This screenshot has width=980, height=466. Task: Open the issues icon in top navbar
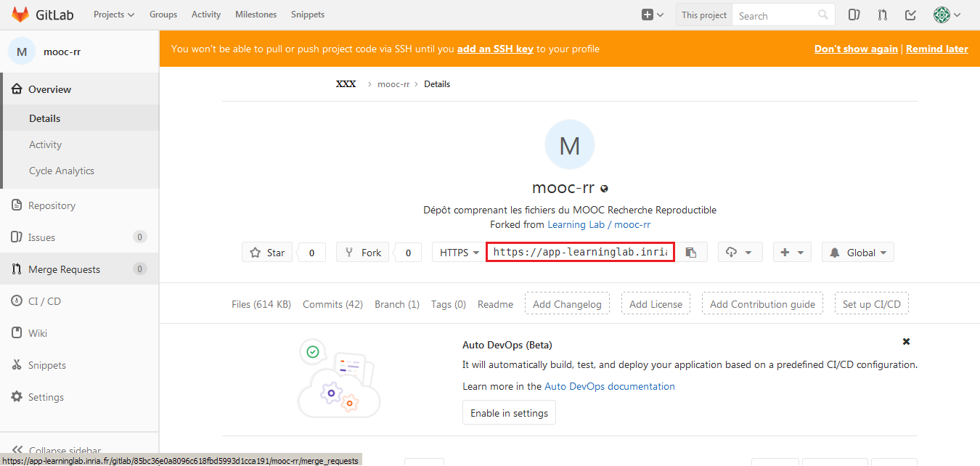[854, 15]
